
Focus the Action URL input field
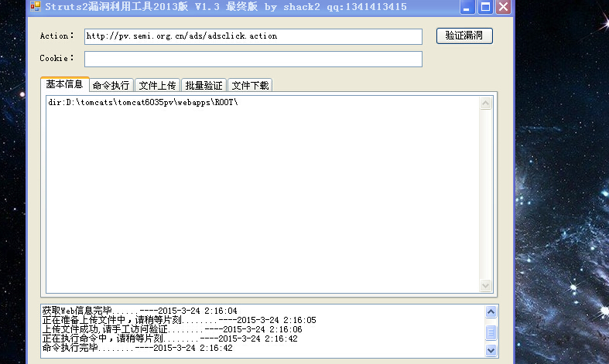pos(253,36)
